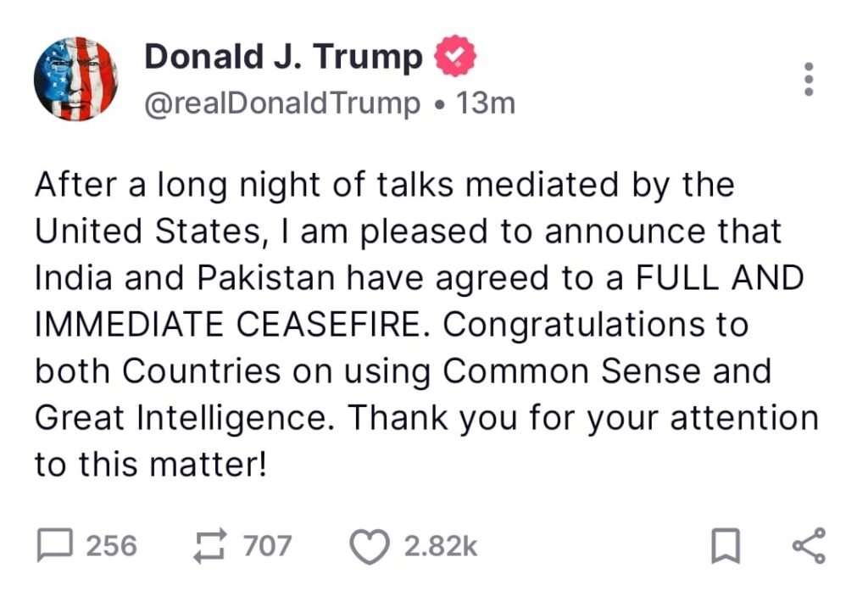Click the red verified badge
The width and height of the screenshot is (868, 596).
pos(454,57)
